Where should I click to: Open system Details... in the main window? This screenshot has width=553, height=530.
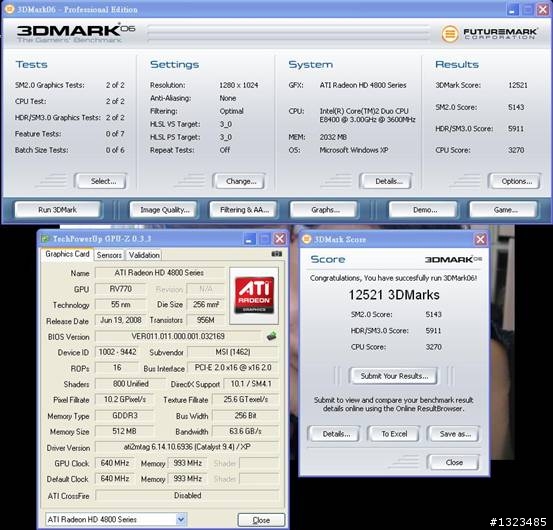[386, 181]
